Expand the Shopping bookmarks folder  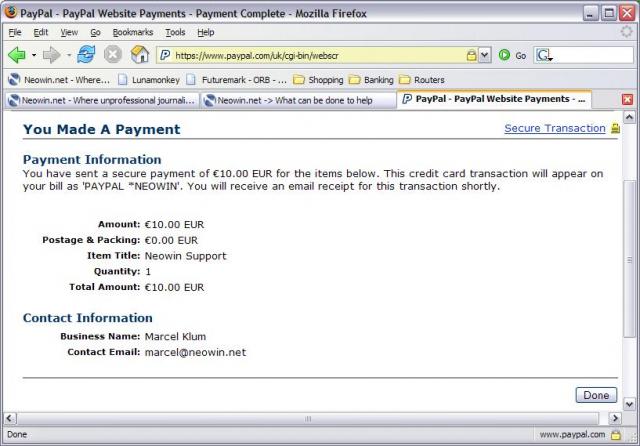[318, 80]
